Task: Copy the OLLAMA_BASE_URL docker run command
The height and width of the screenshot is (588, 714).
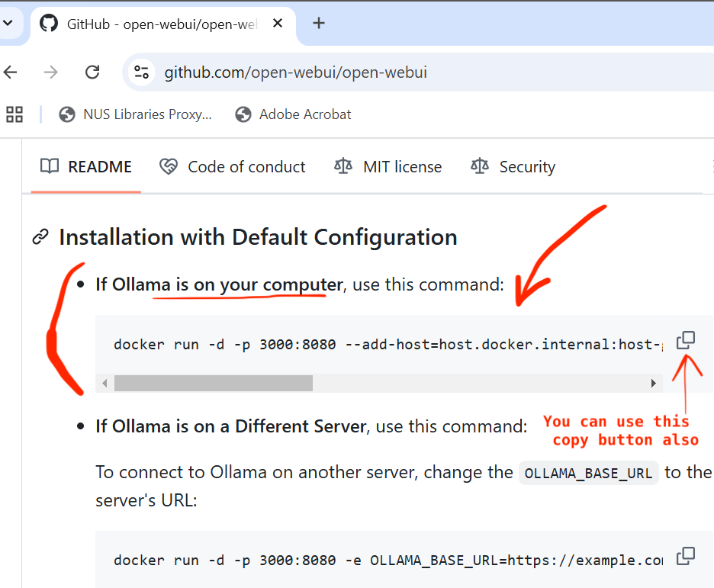Action: coord(686,556)
